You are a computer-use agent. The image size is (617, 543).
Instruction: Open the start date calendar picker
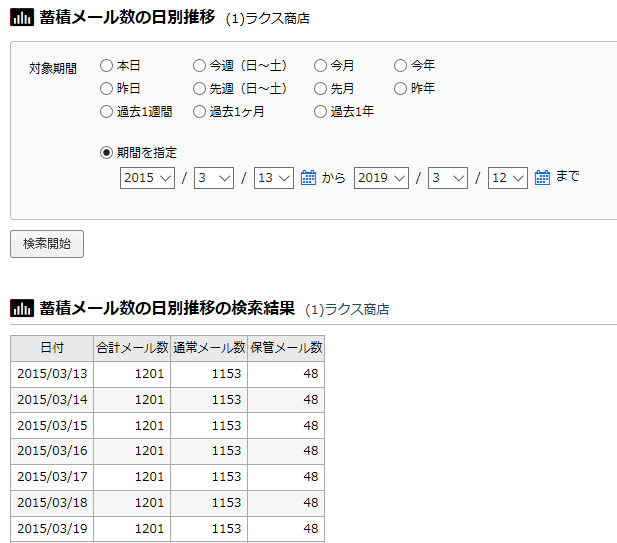308,177
